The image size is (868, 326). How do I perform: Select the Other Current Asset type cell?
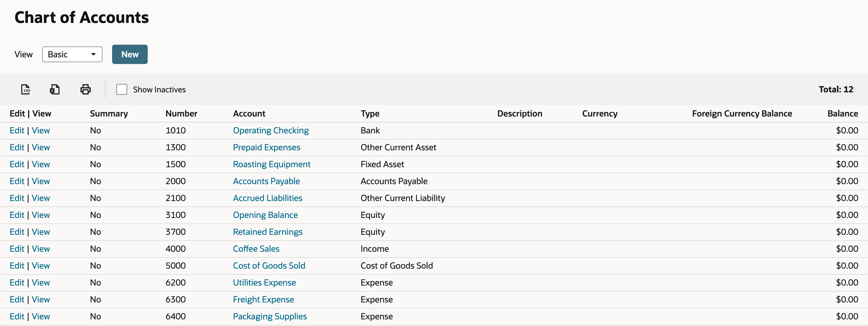tap(398, 148)
